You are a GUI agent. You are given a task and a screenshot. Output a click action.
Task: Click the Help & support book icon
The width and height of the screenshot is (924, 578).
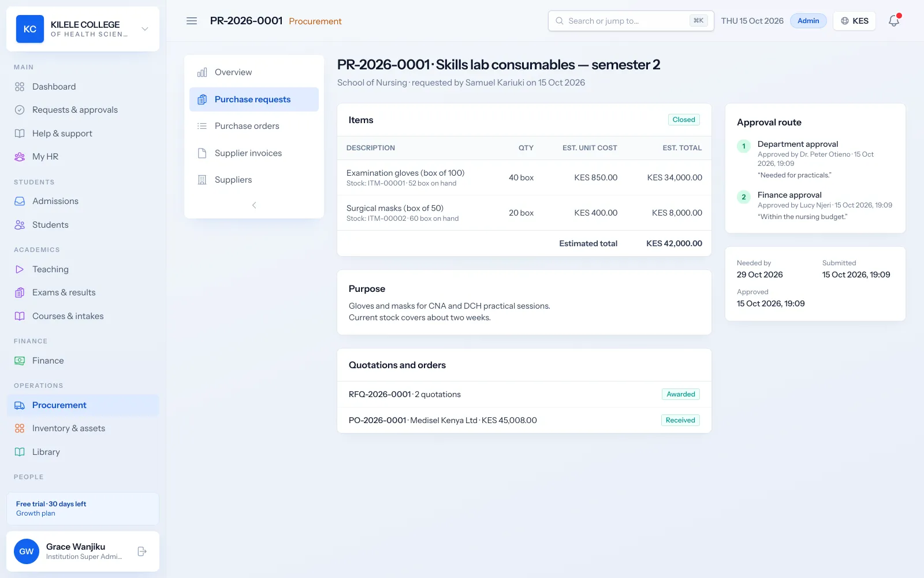(x=20, y=134)
